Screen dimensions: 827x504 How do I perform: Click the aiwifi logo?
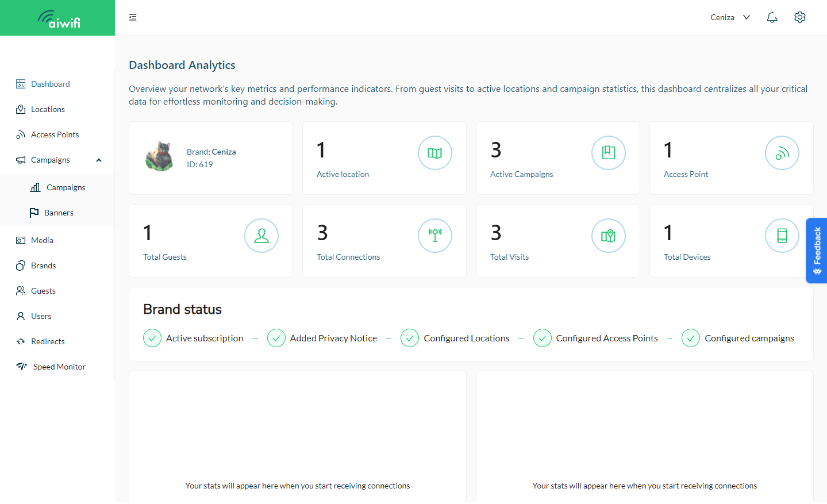click(58, 18)
